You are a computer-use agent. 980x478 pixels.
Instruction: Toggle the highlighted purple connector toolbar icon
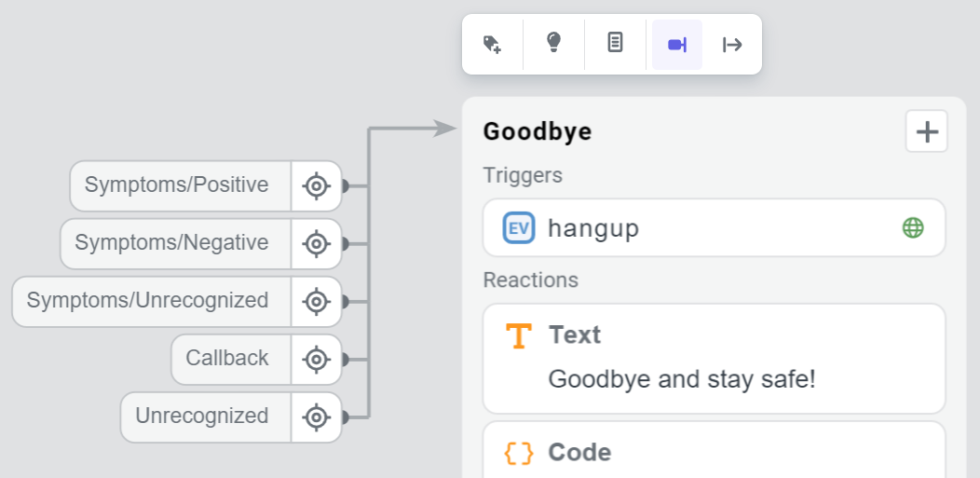pos(677,44)
